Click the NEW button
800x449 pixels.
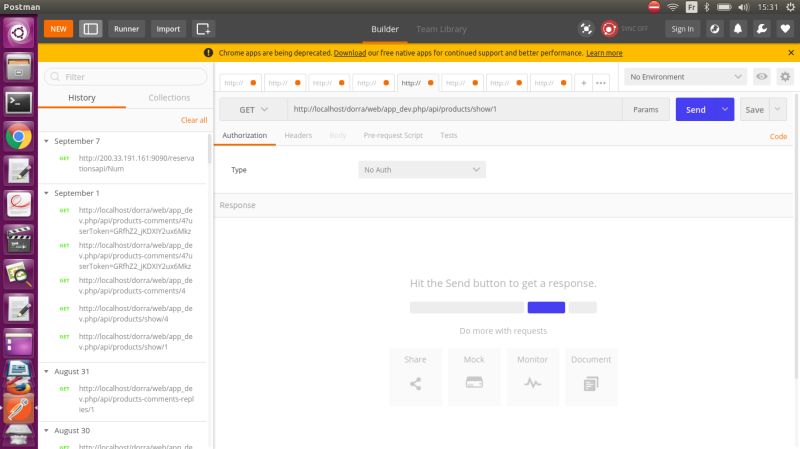(58, 29)
